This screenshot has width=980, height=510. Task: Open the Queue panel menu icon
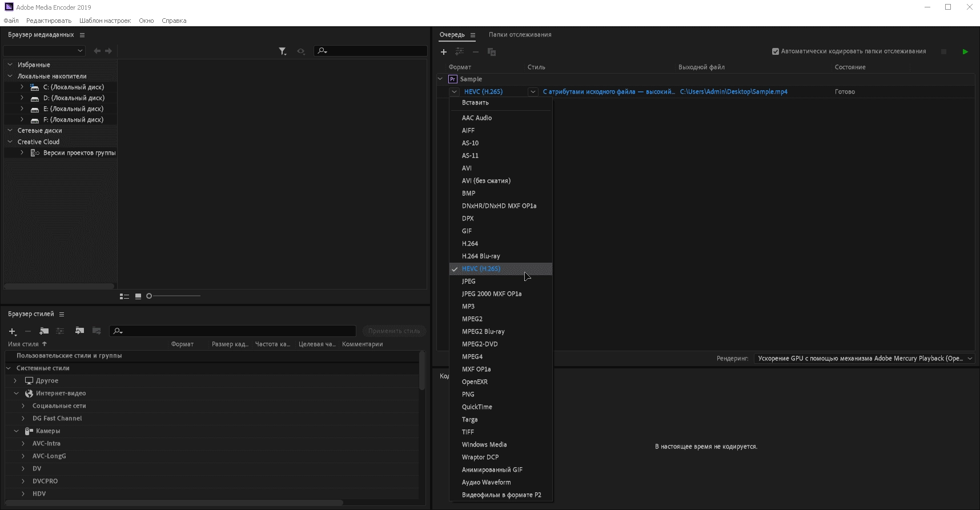(x=473, y=35)
